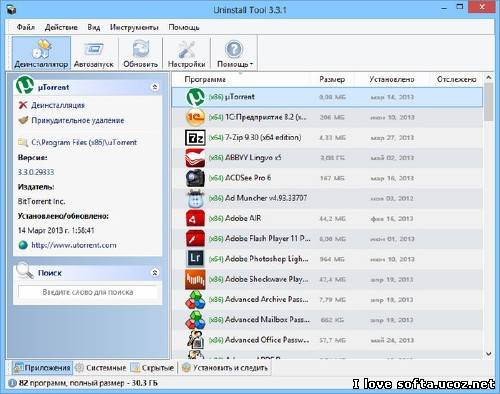Open the Действие menu
Screen dimensions: 500x394
61,27
